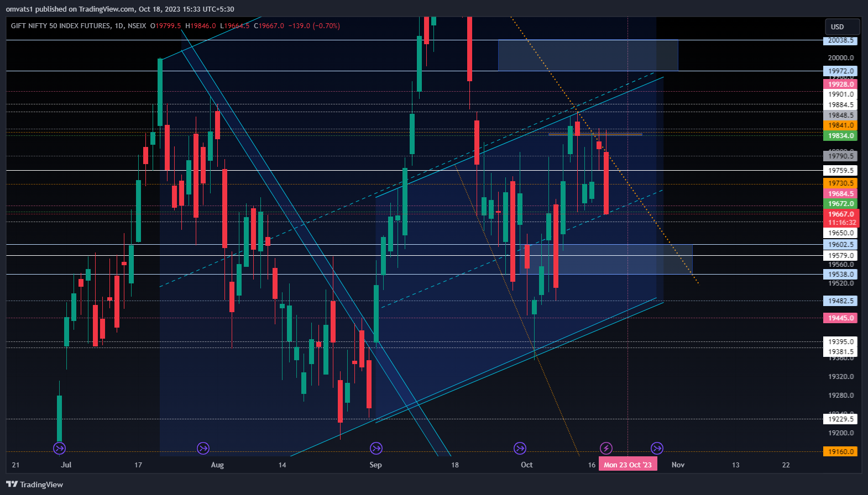Click the pink 19684.5 price label
The height and width of the screenshot is (495, 868).
click(840, 193)
